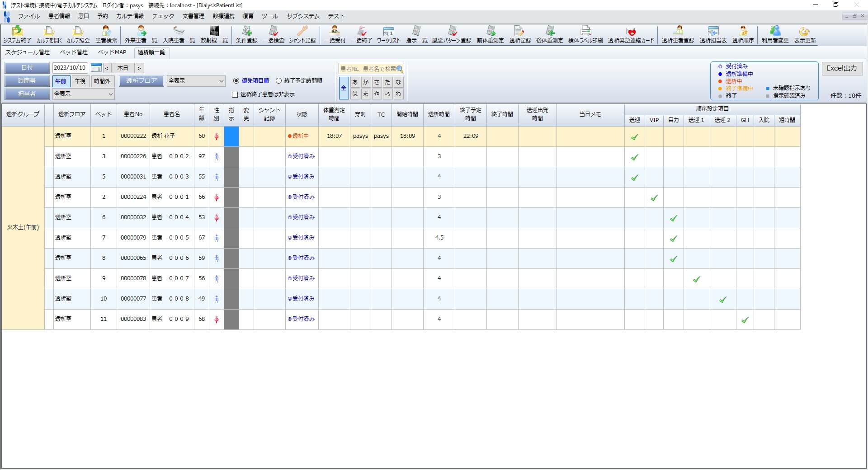Select the 優先項目順 radio button
This screenshot has height=470, width=868.
pyautogui.click(x=236, y=81)
